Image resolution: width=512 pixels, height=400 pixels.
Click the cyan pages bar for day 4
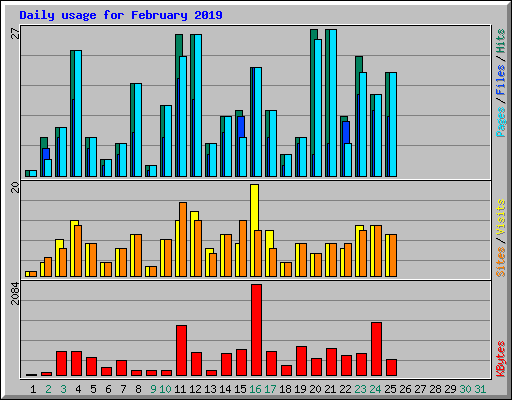(x=78, y=113)
